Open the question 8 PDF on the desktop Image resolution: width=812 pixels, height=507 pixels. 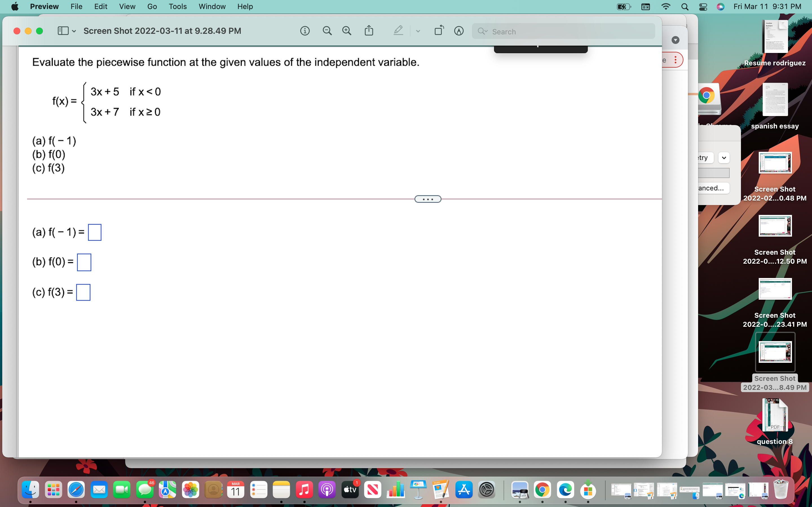(775, 416)
